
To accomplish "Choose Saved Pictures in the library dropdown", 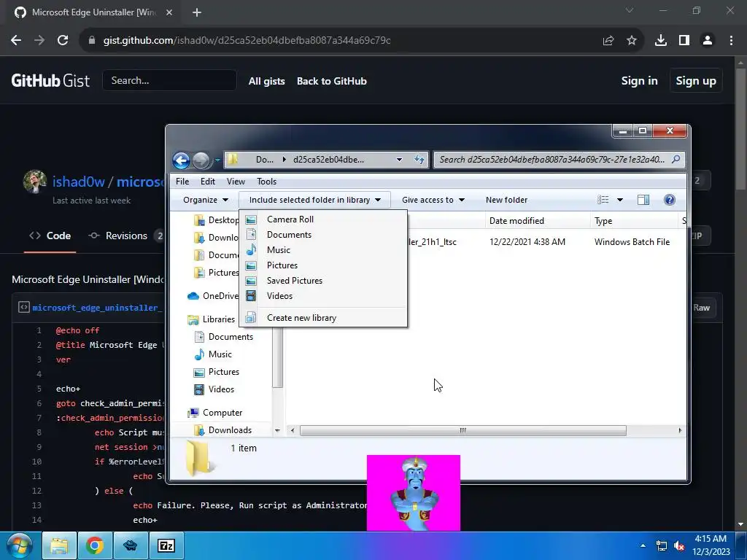I will click(x=323, y=281).
